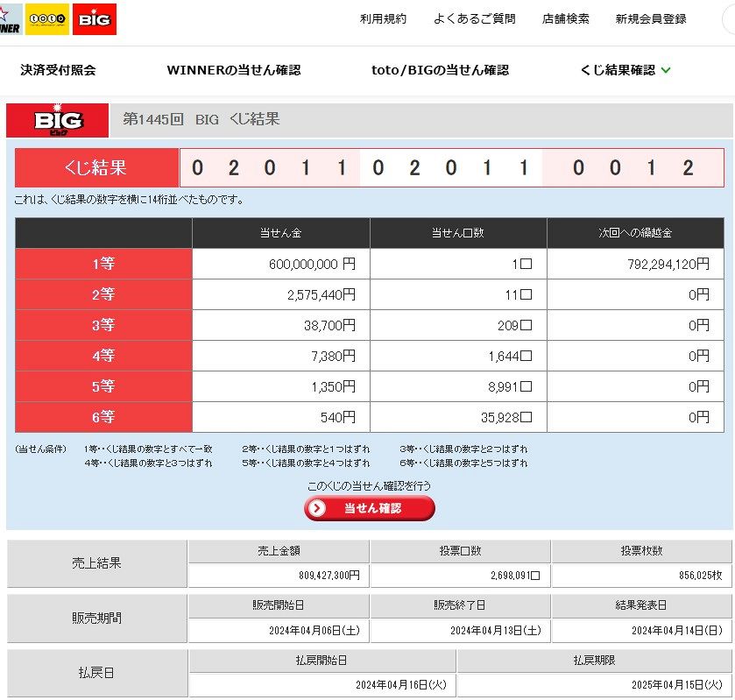Click the red BIG logo in header

click(95, 19)
